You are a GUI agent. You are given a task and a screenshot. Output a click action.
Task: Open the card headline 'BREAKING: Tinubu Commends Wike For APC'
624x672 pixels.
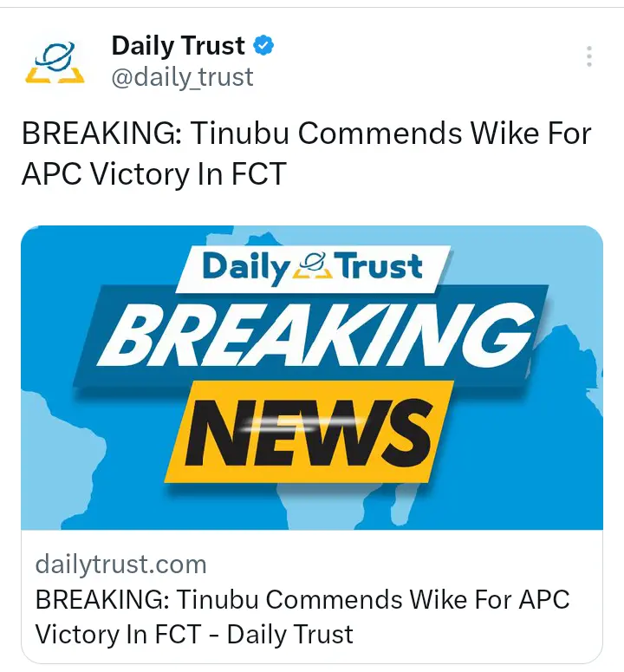pos(302,599)
